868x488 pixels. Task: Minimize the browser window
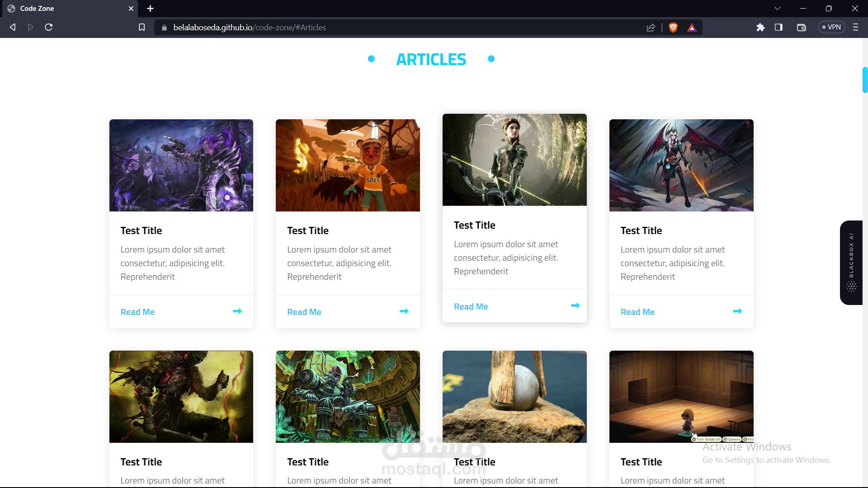[x=803, y=9]
